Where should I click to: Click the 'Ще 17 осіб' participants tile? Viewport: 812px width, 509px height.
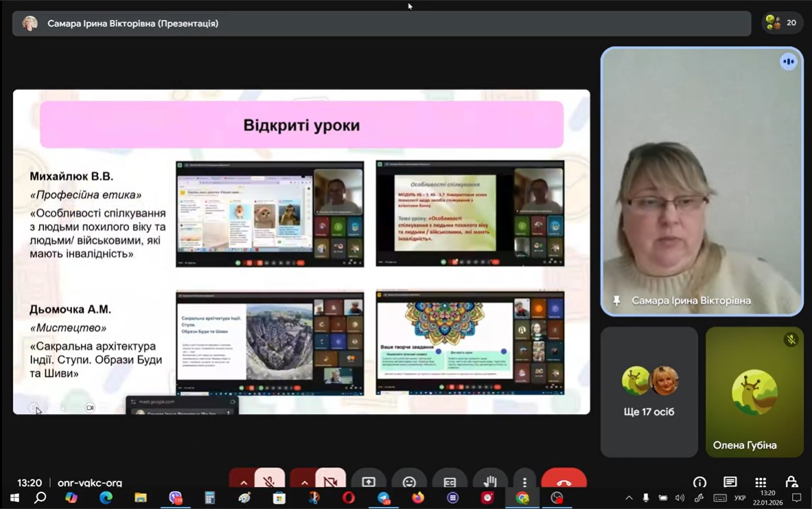(x=649, y=392)
